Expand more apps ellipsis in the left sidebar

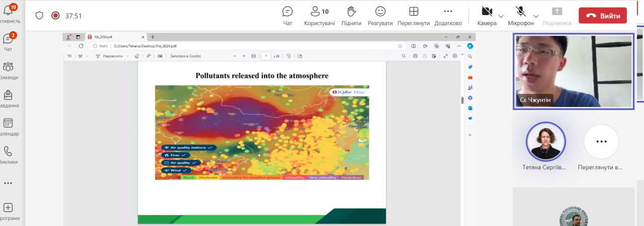(x=8, y=183)
